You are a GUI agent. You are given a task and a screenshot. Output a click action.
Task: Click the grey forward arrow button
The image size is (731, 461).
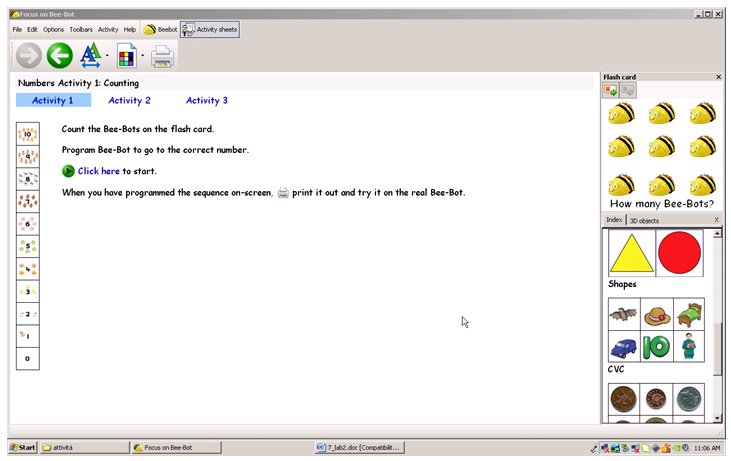tap(28, 55)
